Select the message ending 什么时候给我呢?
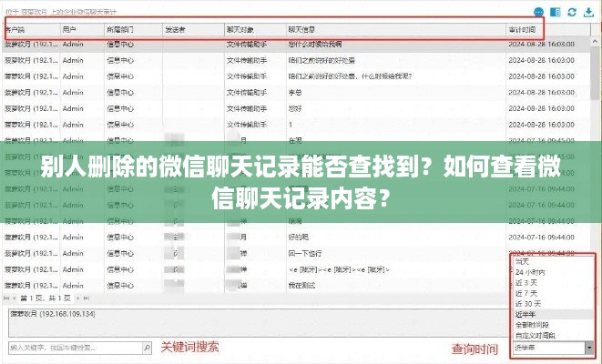The height and width of the screenshot is (364, 602). click(350, 76)
